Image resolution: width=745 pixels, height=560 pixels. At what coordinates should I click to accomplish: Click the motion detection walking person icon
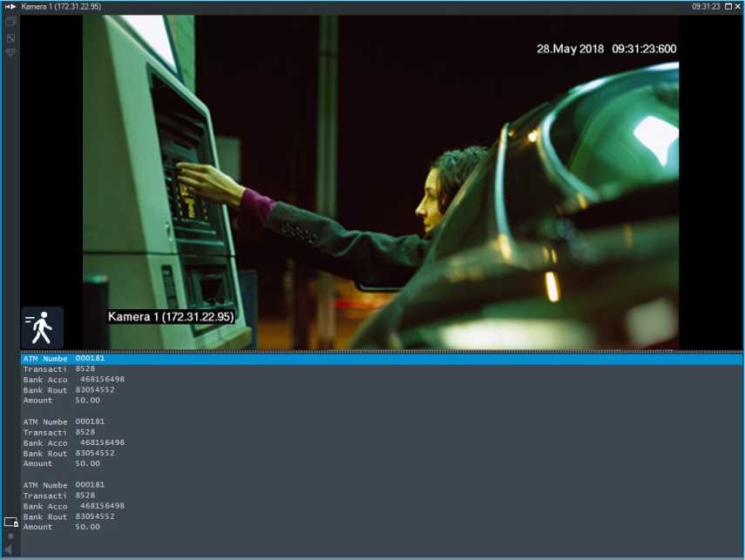tap(42, 327)
